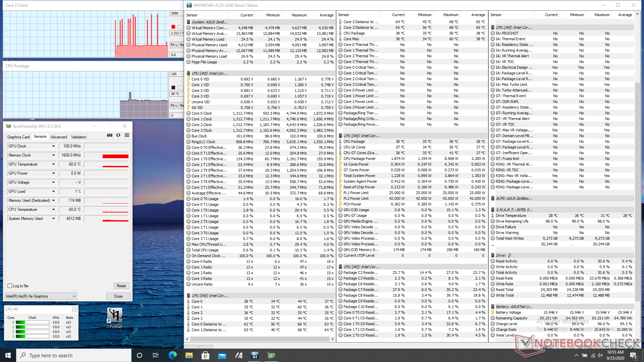Open the Mail app from the taskbar

coord(222,355)
